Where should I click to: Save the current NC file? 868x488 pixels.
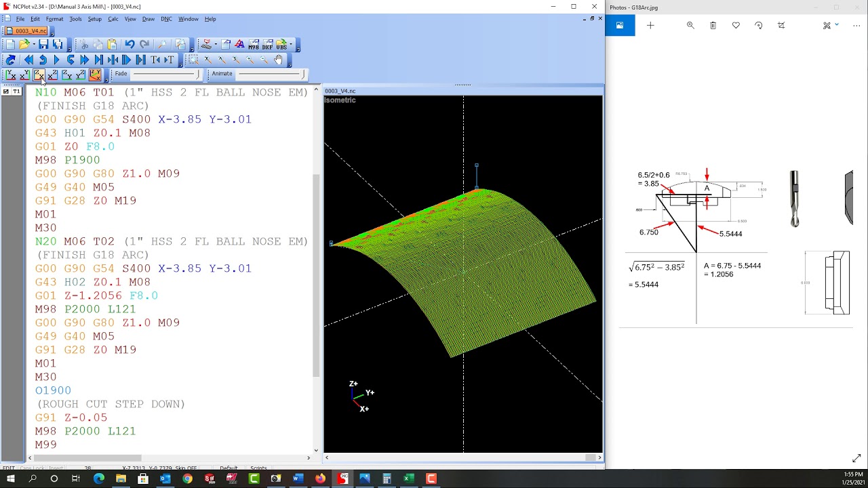coord(43,45)
